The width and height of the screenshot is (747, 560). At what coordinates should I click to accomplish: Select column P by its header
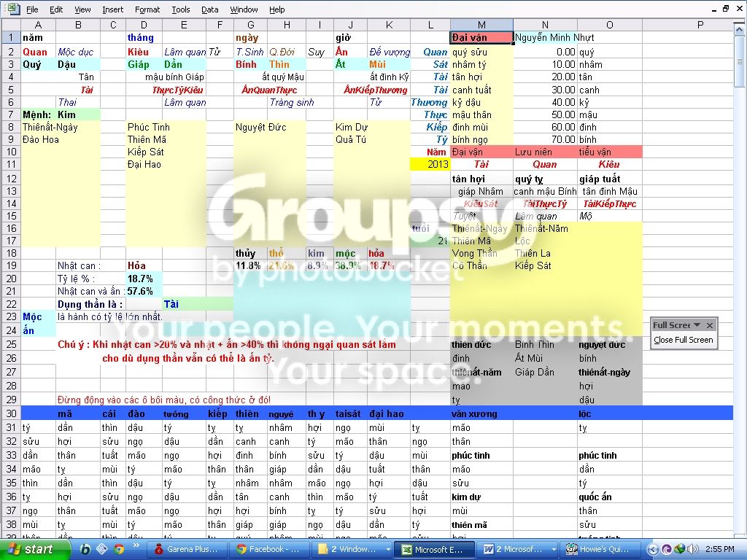700,25
